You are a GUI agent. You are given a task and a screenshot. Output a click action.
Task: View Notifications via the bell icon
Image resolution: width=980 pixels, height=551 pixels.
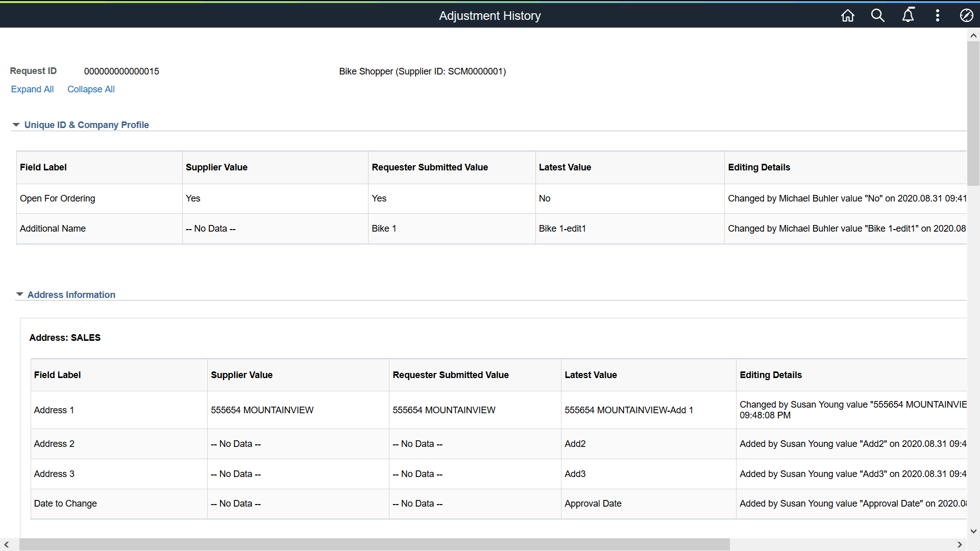click(909, 15)
